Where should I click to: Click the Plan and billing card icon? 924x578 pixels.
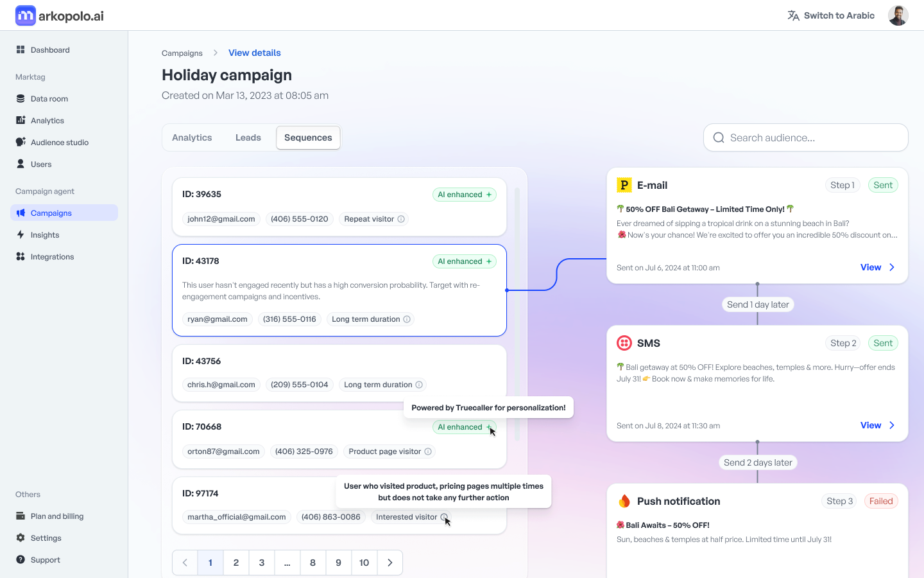pos(21,516)
